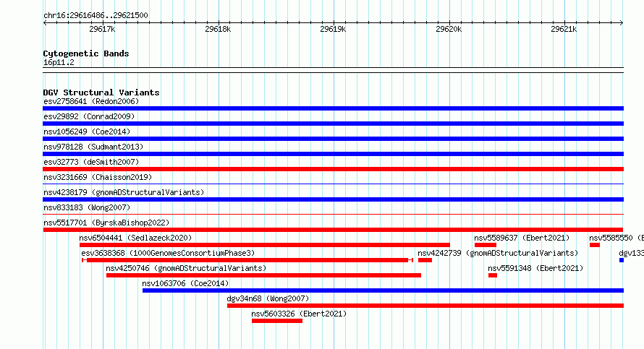Viewport: 644px width, 349px height.
Task: Select the red bar under nsv4250746
Action: tap(263, 275)
